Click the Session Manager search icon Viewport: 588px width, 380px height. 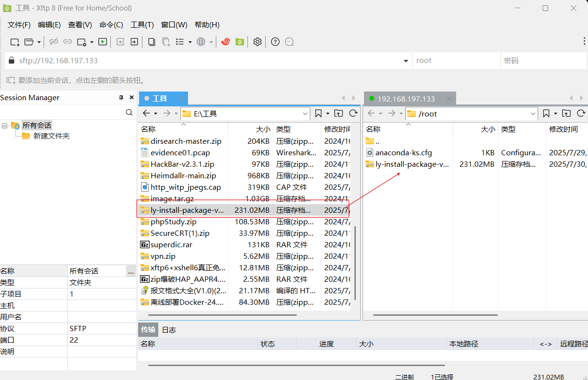coord(129,112)
